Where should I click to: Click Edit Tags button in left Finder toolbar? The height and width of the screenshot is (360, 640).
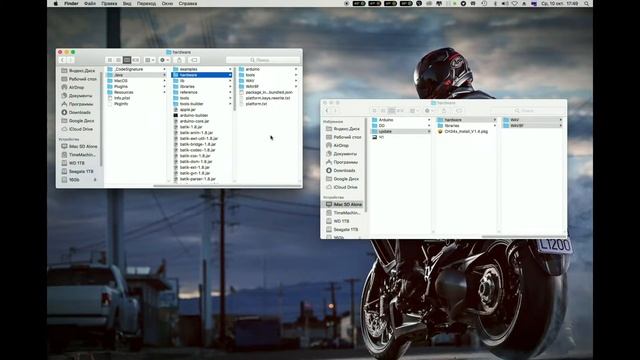pos(194,60)
